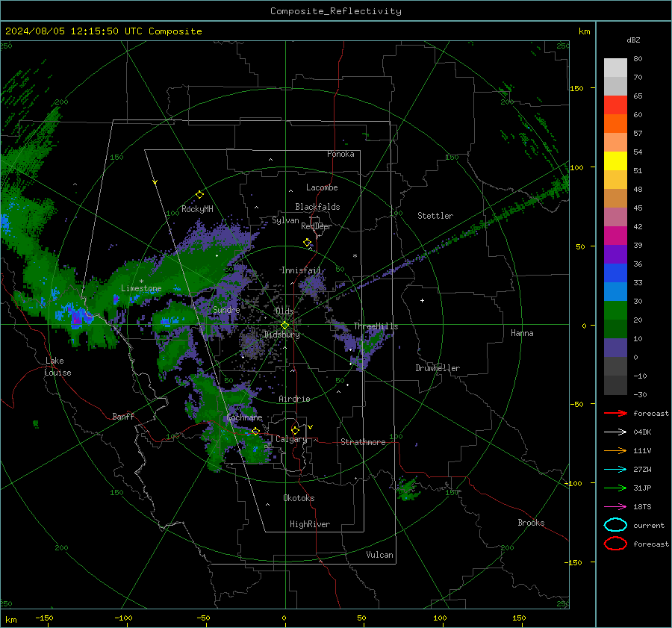Click the Didsbury town label

coord(282,335)
